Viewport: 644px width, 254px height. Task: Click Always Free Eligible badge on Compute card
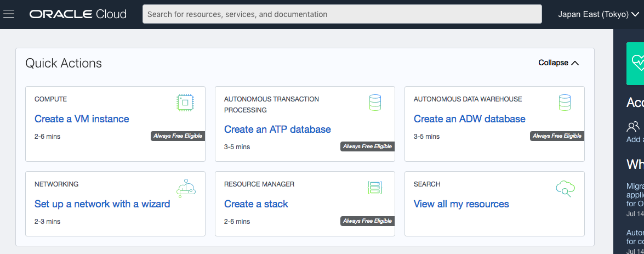pos(178,136)
